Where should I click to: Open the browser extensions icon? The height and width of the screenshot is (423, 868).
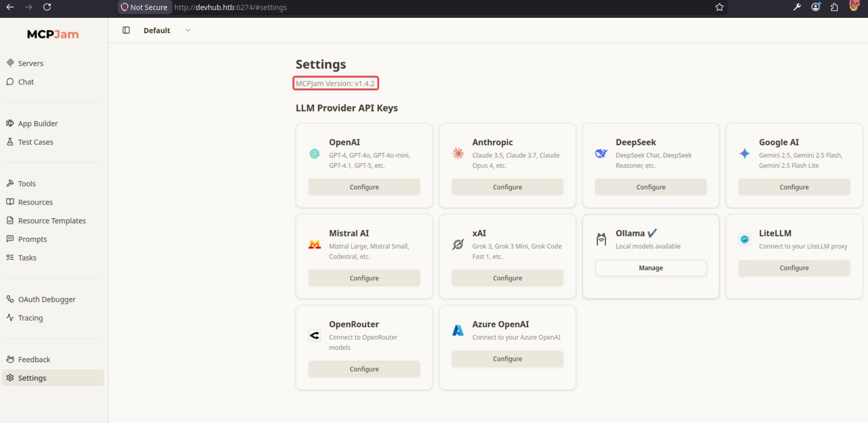(x=834, y=7)
